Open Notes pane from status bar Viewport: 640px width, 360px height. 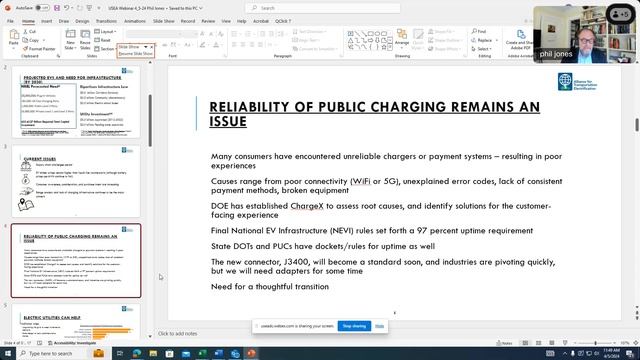click(x=504, y=343)
